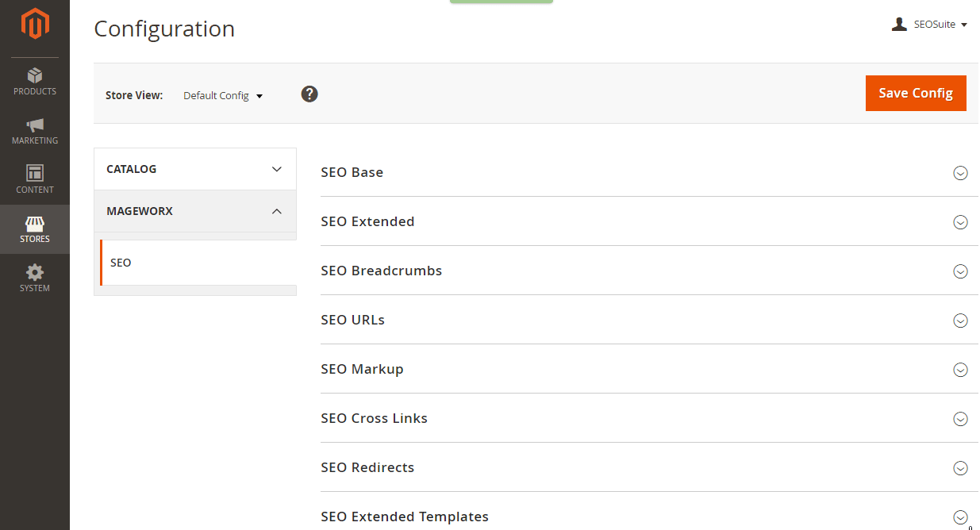
Task: Click the help question mark icon
Action: click(x=309, y=94)
